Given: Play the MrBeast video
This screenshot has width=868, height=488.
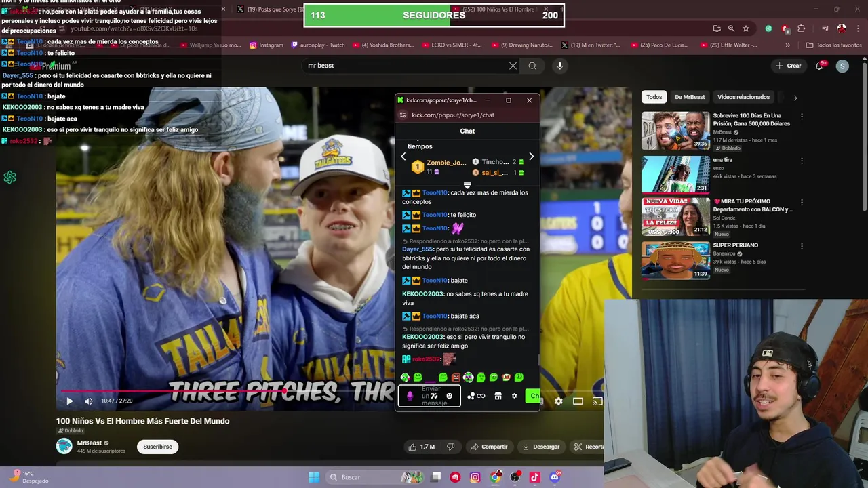Looking at the screenshot, I should click(69, 401).
